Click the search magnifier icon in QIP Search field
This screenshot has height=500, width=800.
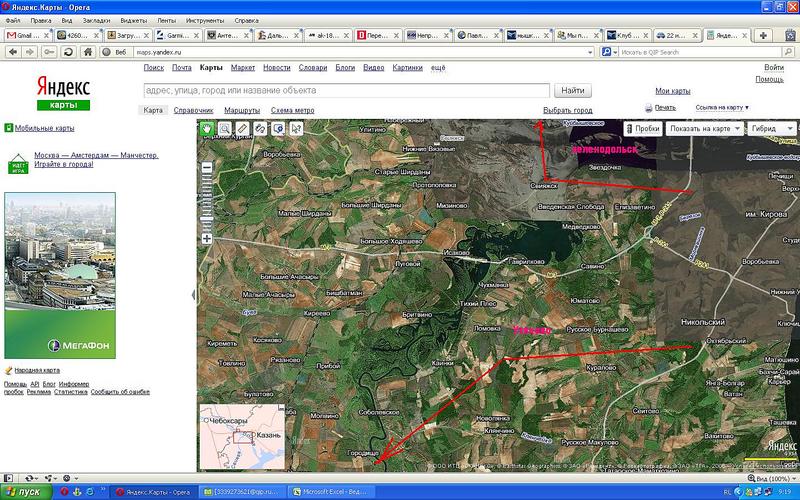click(788, 52)
